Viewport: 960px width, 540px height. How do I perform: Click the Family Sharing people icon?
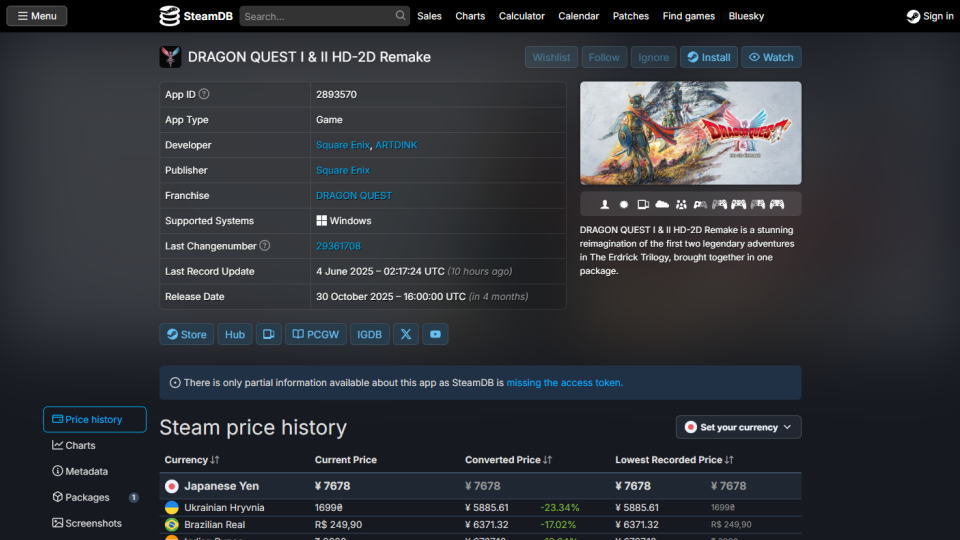point(681,204)
